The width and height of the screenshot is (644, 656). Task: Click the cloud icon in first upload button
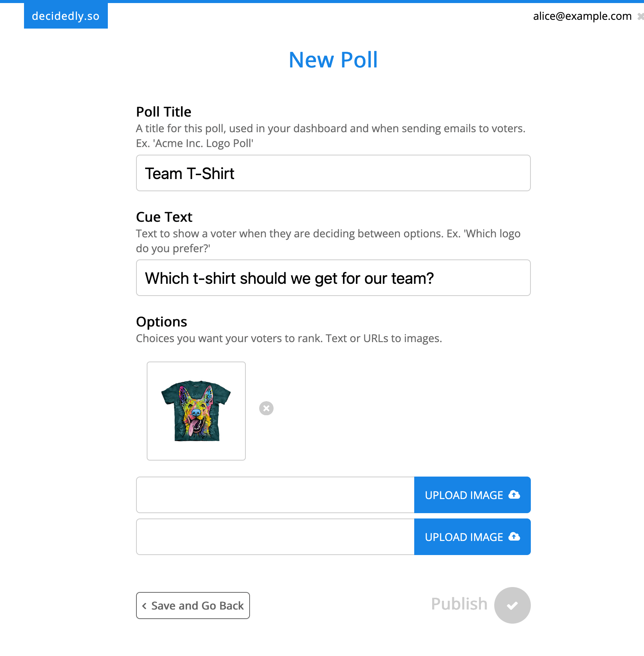point(514,494)
